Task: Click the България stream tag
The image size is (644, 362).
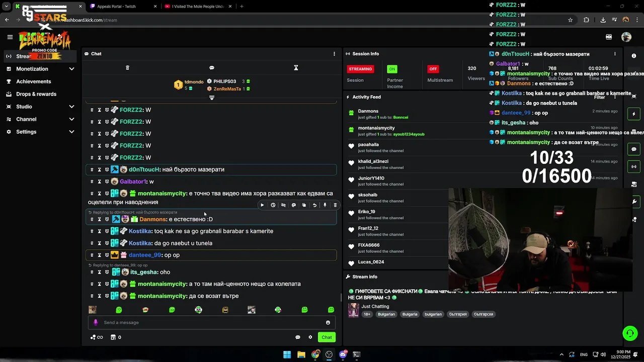Action: (458, 314)
